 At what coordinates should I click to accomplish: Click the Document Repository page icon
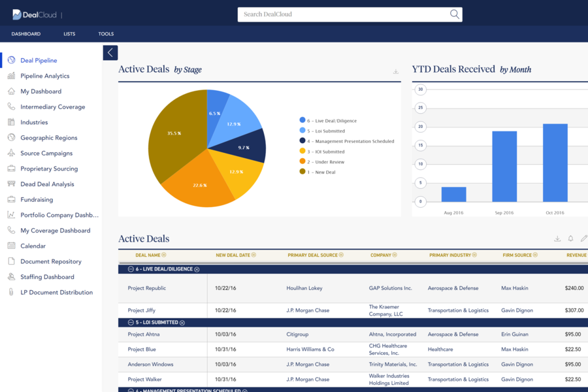11,261
